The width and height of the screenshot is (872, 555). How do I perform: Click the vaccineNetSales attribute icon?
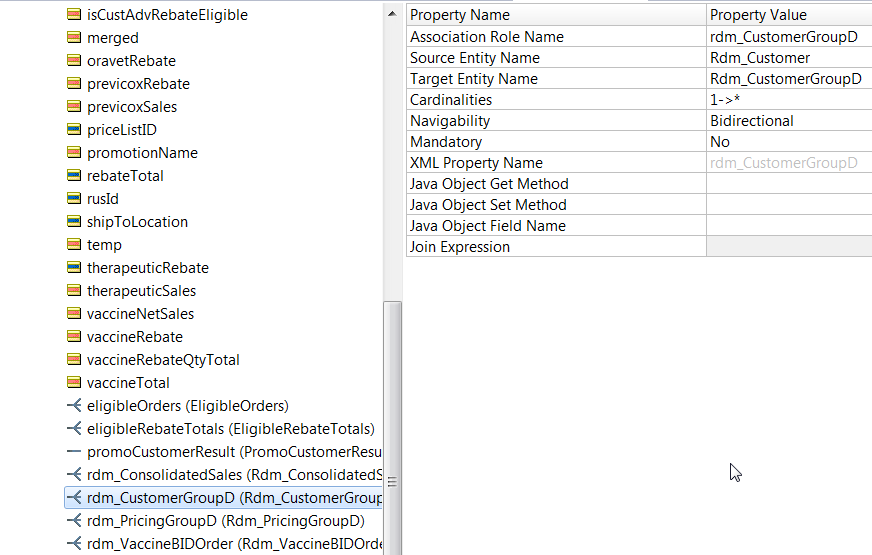pyautogui.click(x=73, y=314)
